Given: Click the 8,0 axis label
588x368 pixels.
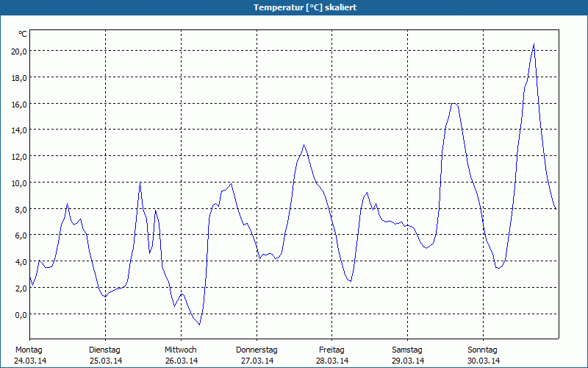Looking at the screenshot, I should (21, 209).
